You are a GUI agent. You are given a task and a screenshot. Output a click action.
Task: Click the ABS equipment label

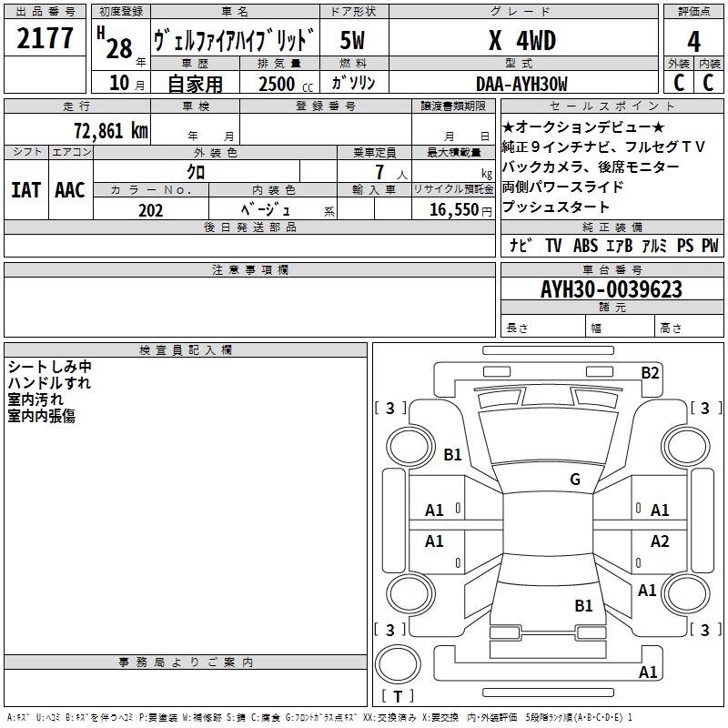click(585, 245)
